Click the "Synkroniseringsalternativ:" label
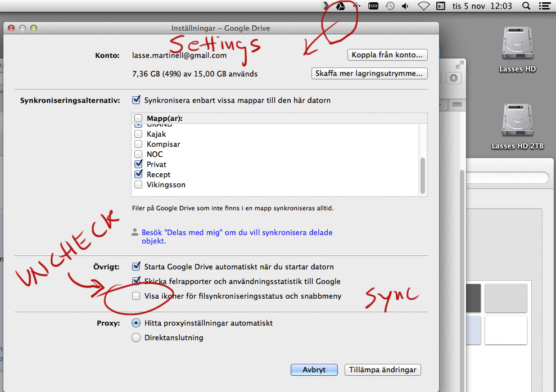The height and width of the screenshot is (392, 556). (x=70, y=101)
